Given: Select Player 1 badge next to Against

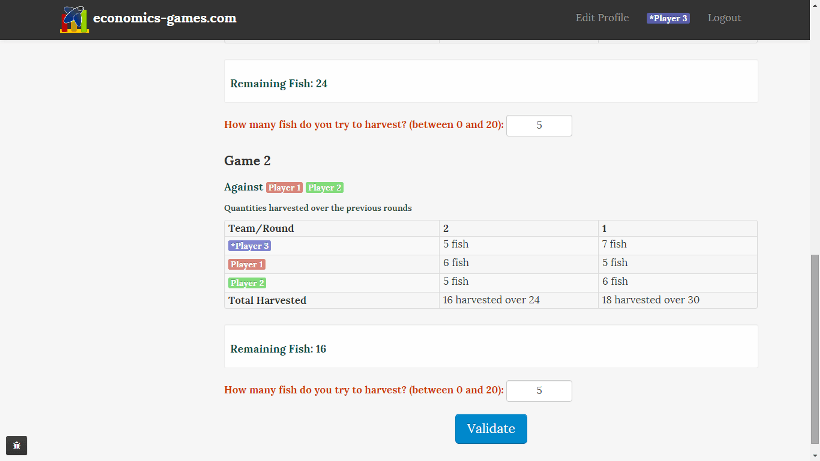Looking at the screenshot, I should click(284, 188).
